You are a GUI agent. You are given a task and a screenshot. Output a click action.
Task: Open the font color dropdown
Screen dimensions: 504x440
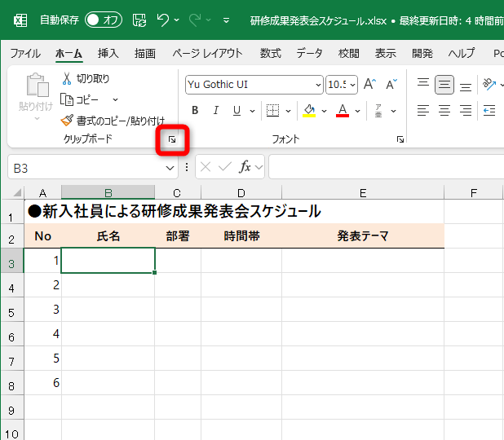click(358, 111)
